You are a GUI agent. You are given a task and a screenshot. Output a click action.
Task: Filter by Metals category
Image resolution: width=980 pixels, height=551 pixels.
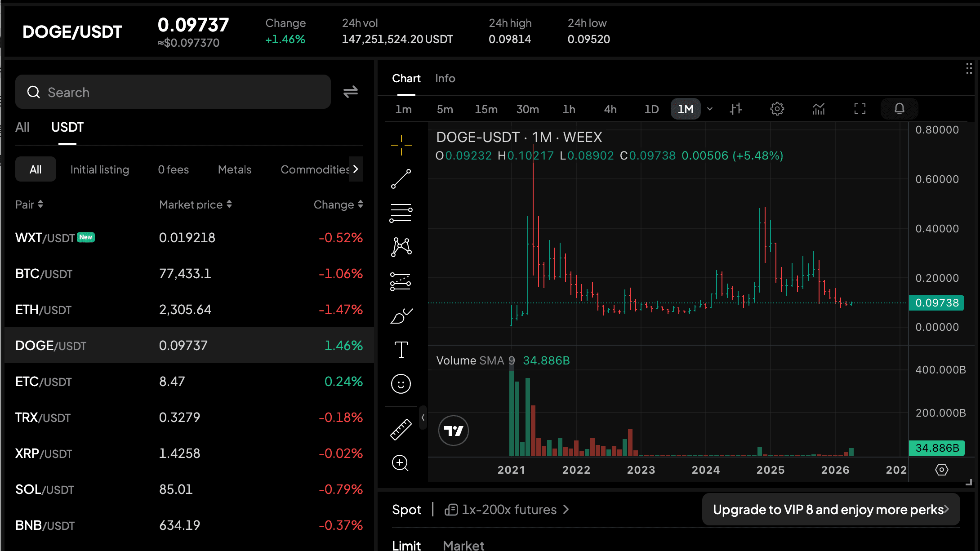(235, 169)
